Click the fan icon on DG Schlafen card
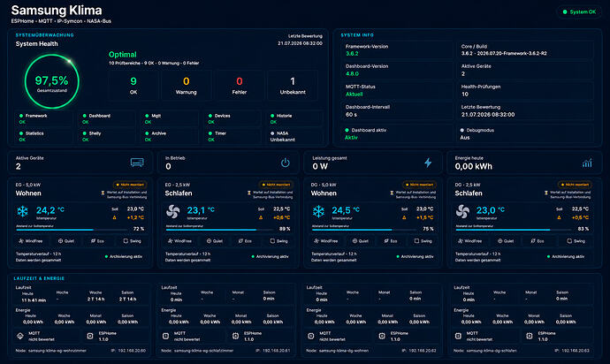The height and width of the screenshot is (364, 610). (x=462, y=211)
